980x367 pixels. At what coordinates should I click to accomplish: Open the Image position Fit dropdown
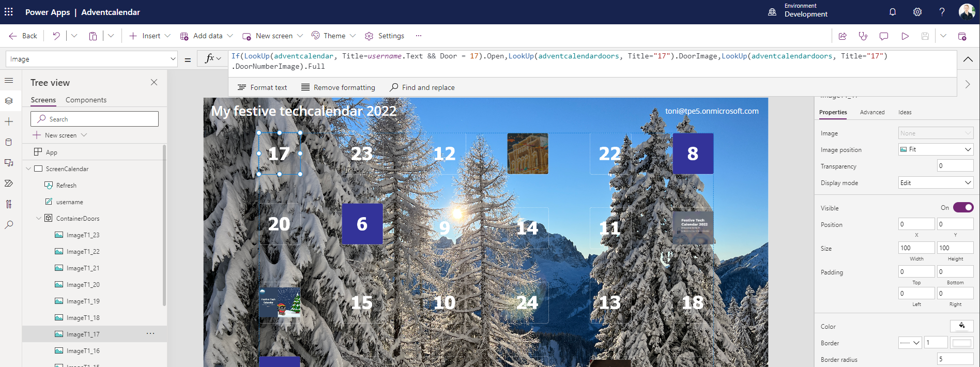tap(936, 149)
